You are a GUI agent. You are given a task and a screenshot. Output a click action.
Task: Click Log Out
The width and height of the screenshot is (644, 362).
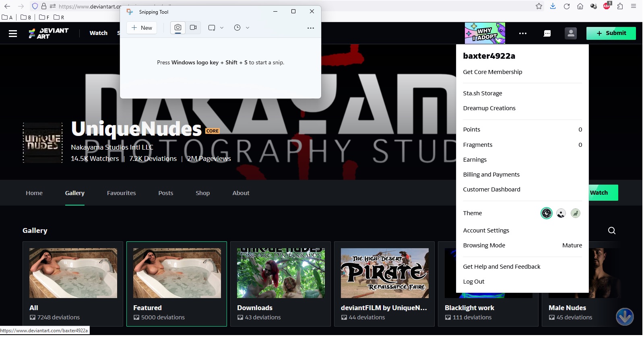[473, 282]
